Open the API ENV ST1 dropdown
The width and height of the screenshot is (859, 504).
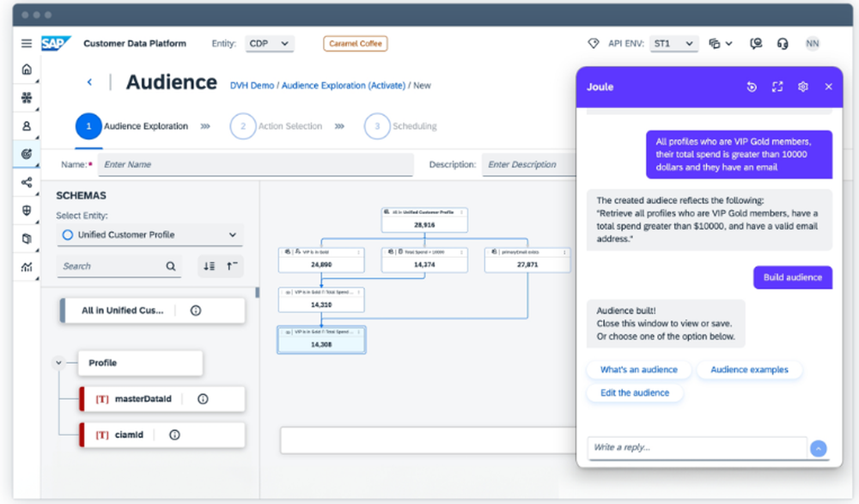pos(673,43)
